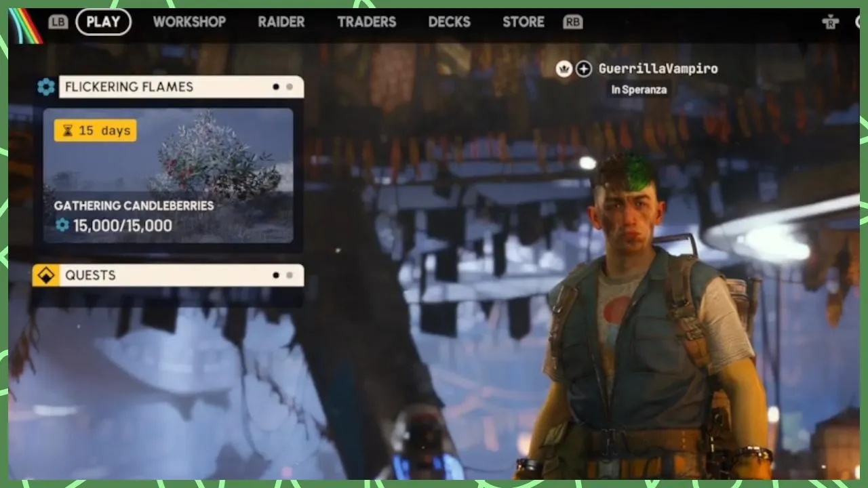Select second page dot in Flickering Flames

(290, 87)
